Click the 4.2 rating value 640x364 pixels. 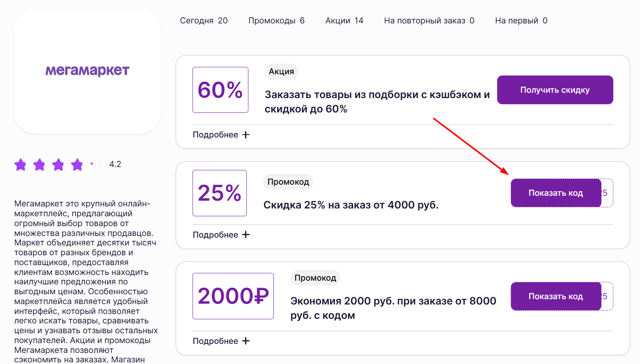pyautogui.click(x=115, y=164)
